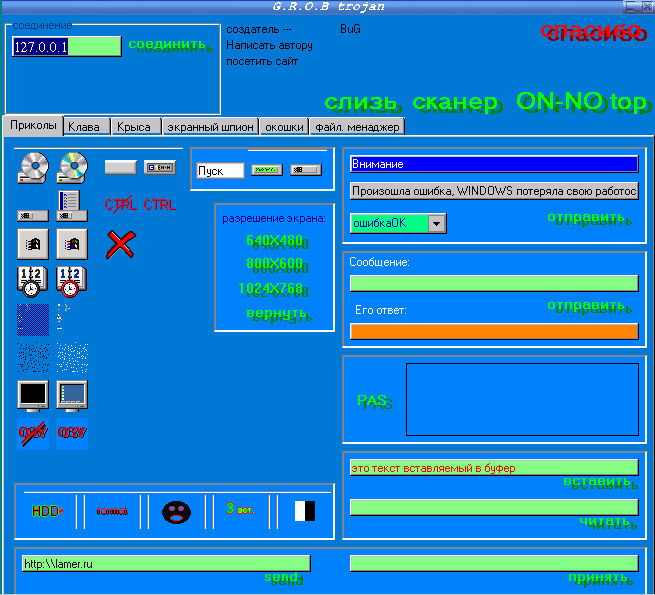
Task: Select the 800X600 resolution option
Action: point(273,264)
